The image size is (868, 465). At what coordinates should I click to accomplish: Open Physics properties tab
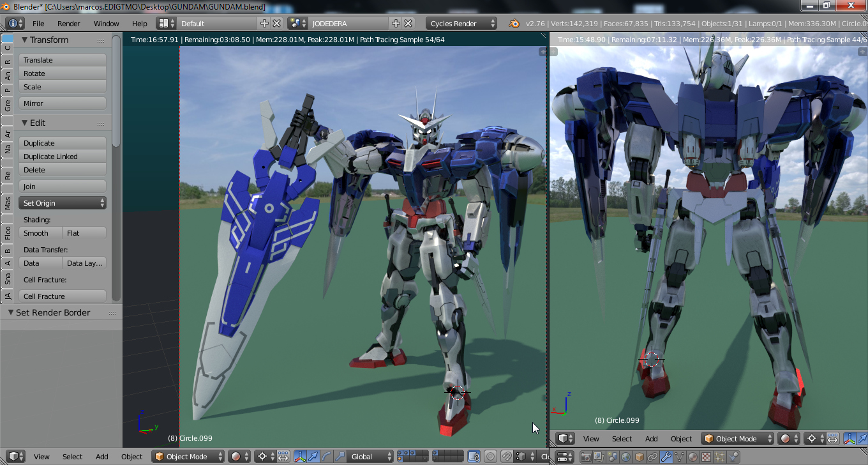[x=733, y=457]
